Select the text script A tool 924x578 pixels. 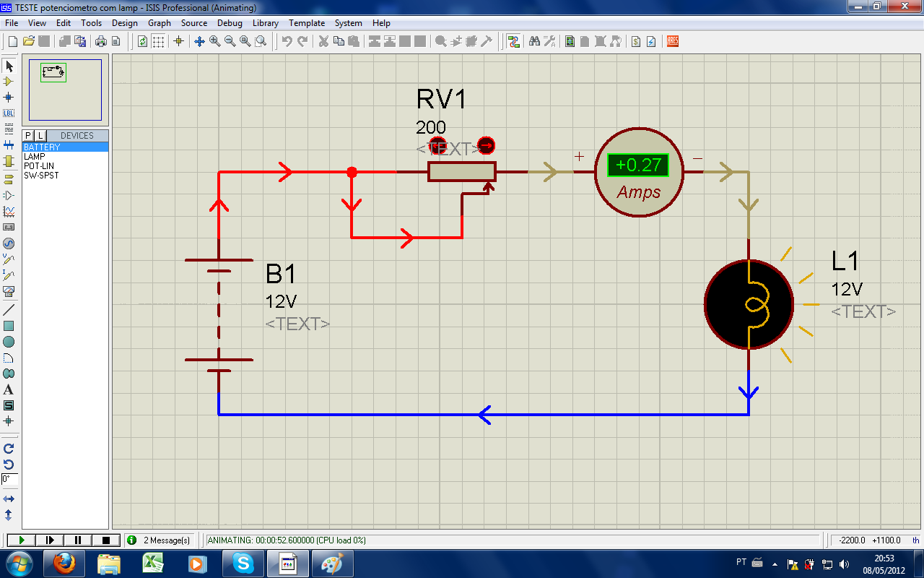coord(9,389)
